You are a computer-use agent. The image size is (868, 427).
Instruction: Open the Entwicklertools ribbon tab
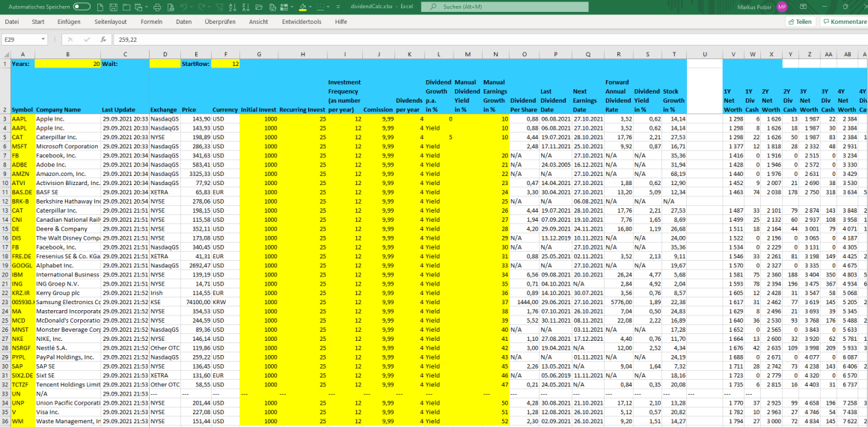tap(302, 22)
